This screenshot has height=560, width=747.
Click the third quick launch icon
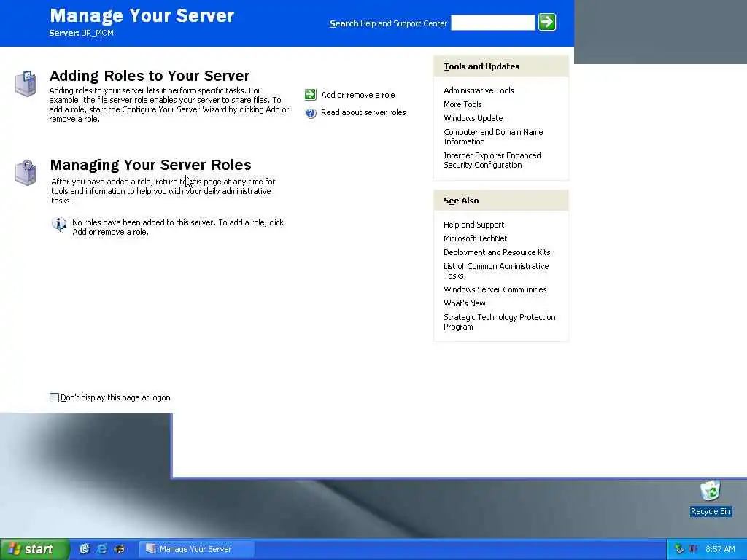point(119,549)
